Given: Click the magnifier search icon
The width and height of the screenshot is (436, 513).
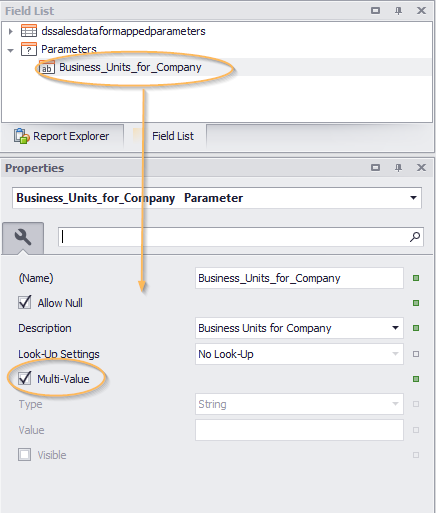Looking at the screenshot, I should (x=415, y=237).
